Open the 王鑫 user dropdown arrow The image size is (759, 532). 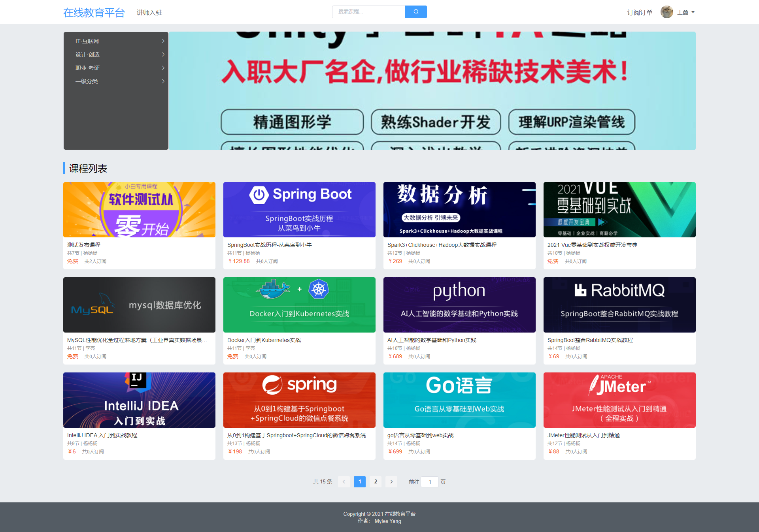click(x=693, y=12)
